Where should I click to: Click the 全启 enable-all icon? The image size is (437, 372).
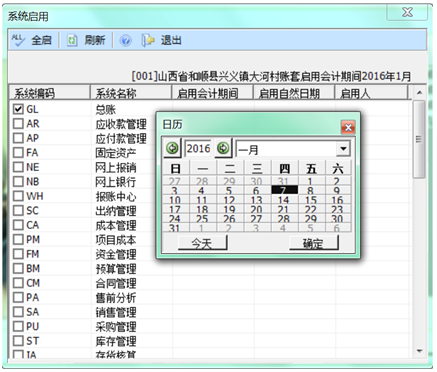18,40
